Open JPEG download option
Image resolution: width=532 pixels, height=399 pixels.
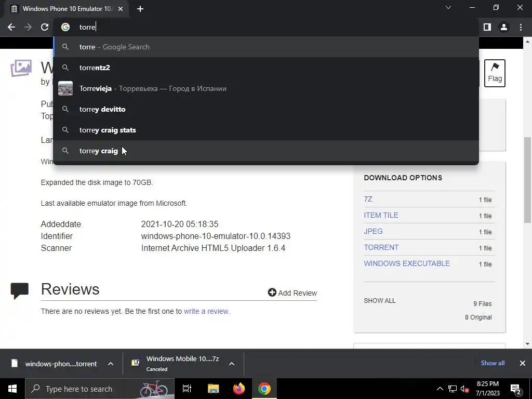(x=373, y=231)
